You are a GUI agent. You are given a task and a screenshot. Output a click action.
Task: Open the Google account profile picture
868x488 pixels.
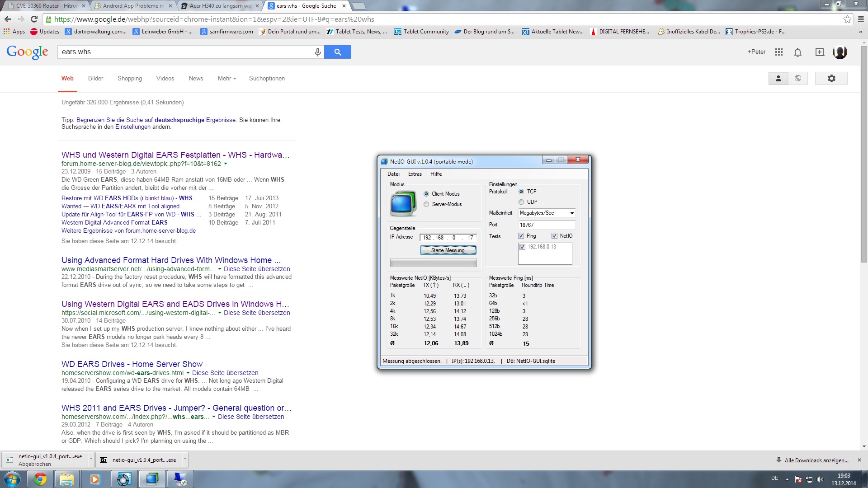coord(840,52)
